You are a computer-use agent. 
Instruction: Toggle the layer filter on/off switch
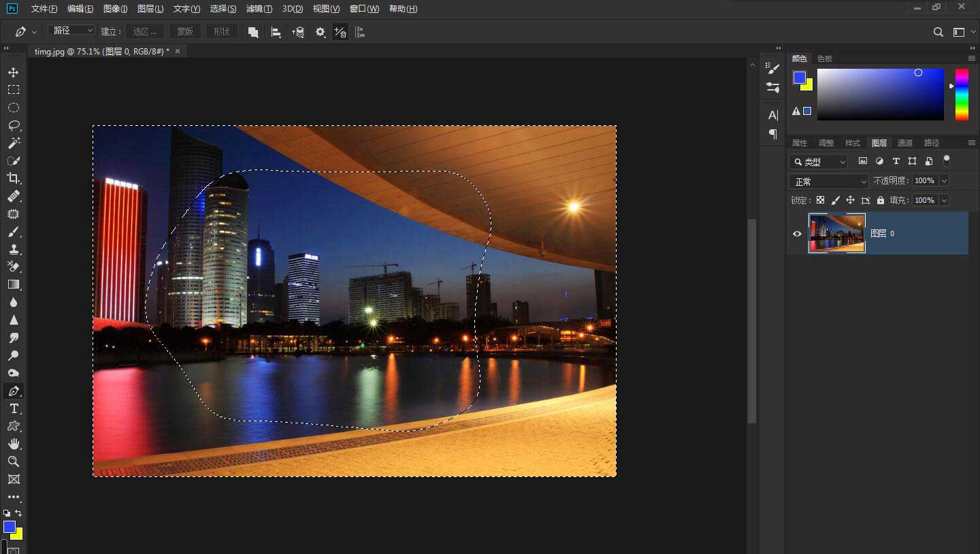click(x=946, y=161)
